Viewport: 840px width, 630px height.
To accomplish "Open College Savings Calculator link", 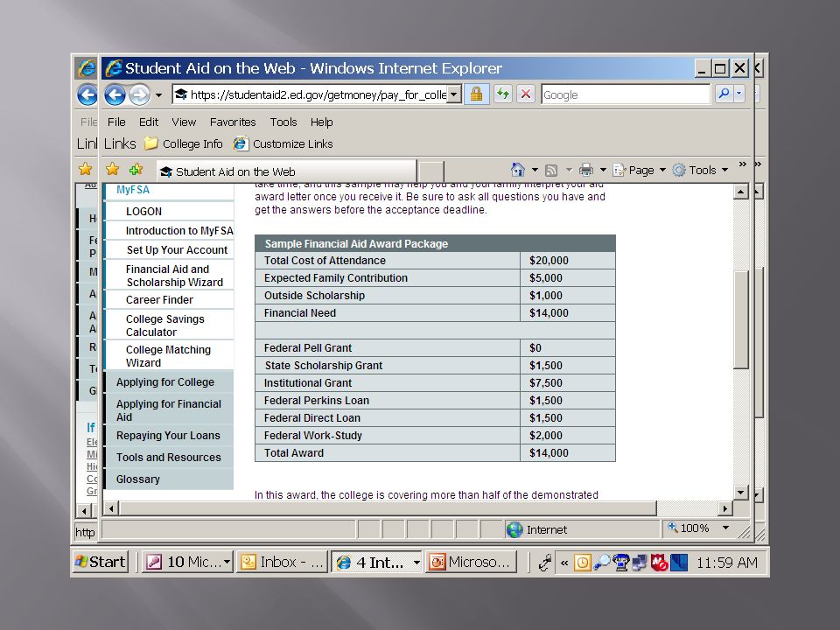I will tap(165, 325).
